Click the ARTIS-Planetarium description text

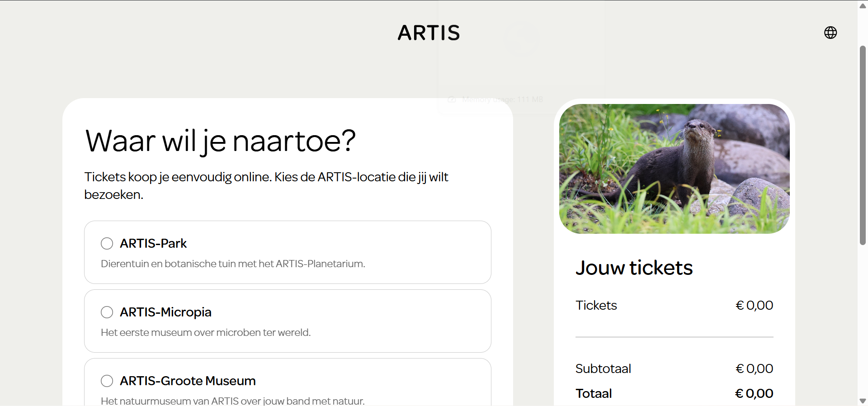pyautogui.click(x=233, y=264)
